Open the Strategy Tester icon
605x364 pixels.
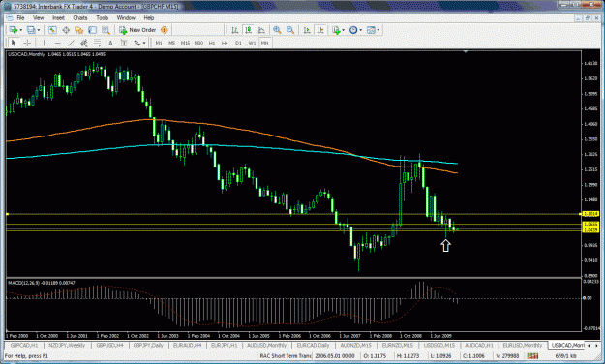106,30
